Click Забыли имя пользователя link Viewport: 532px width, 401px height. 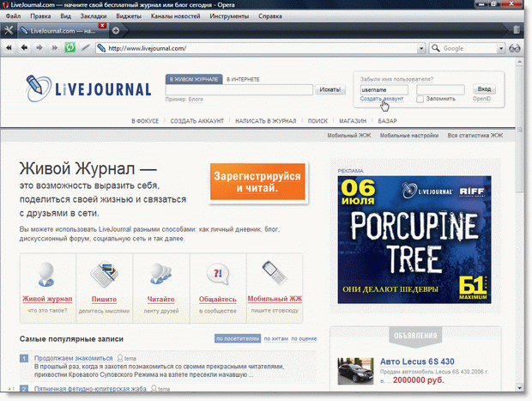[x=396, y=79]
